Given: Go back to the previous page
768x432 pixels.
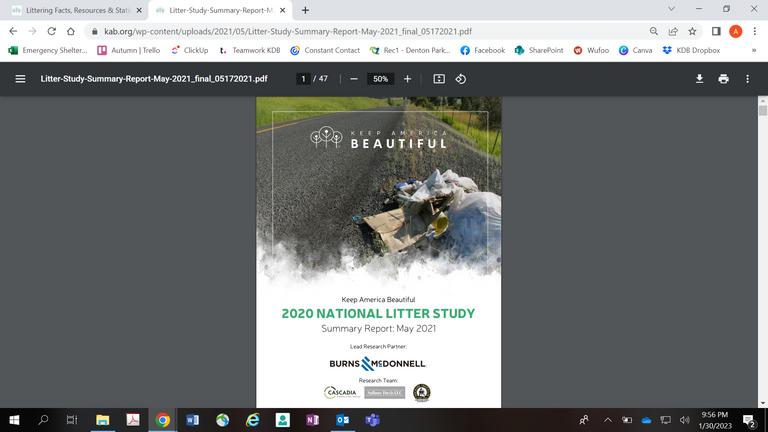Looking at the screenshot, I should point(13,31).
